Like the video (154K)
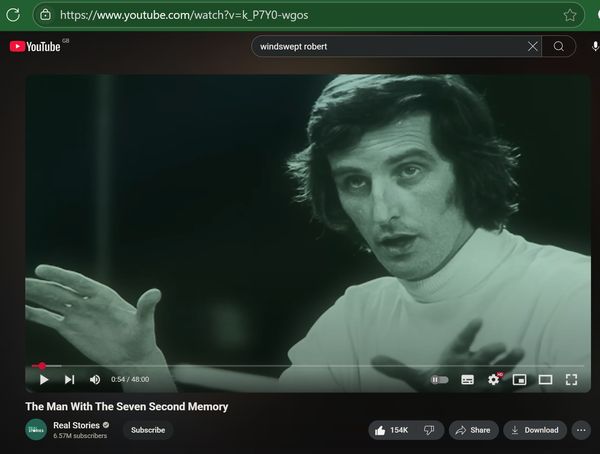The height and width of the screenshot is (454, 600). point(391,430)
